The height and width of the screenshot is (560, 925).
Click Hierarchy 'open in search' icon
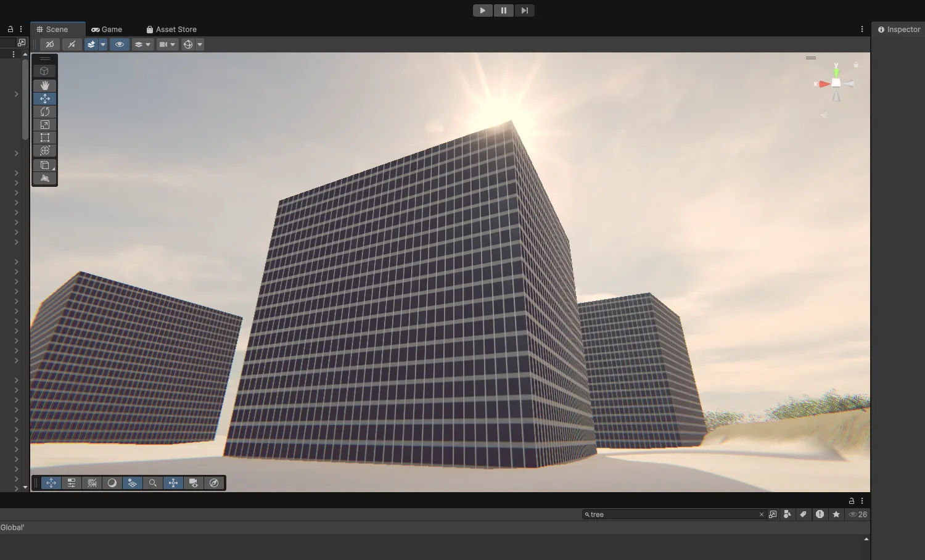[x=22, y=43]
